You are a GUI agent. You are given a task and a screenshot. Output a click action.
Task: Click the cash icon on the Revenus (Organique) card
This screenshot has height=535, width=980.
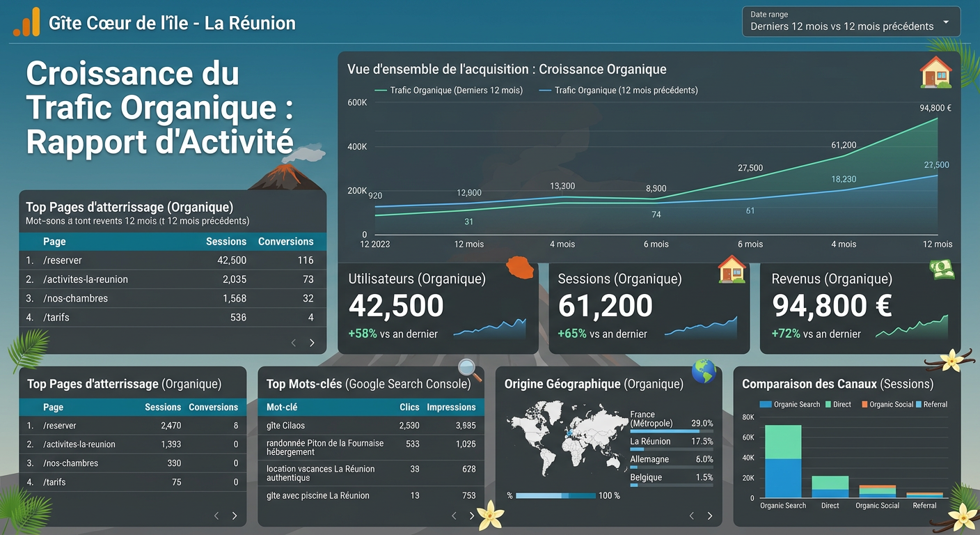pyautogui.click(x=942, y=270)
